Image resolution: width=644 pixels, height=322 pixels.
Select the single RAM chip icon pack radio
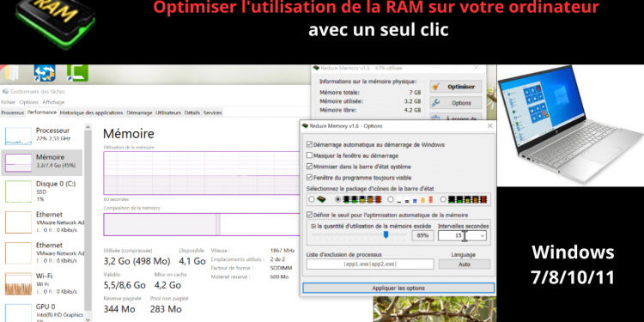coord(312,199)
